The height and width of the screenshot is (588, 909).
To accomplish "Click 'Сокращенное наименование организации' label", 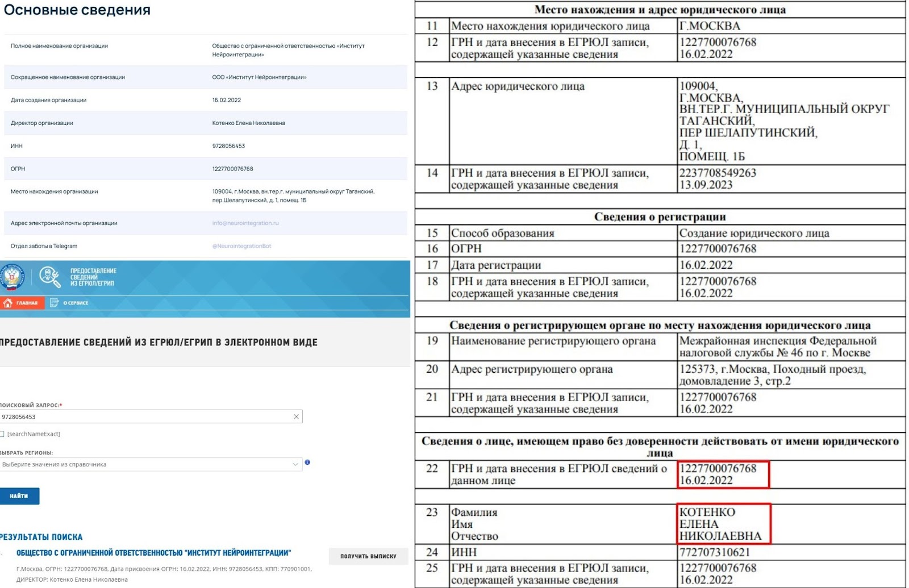I will (x=68, y=77).
